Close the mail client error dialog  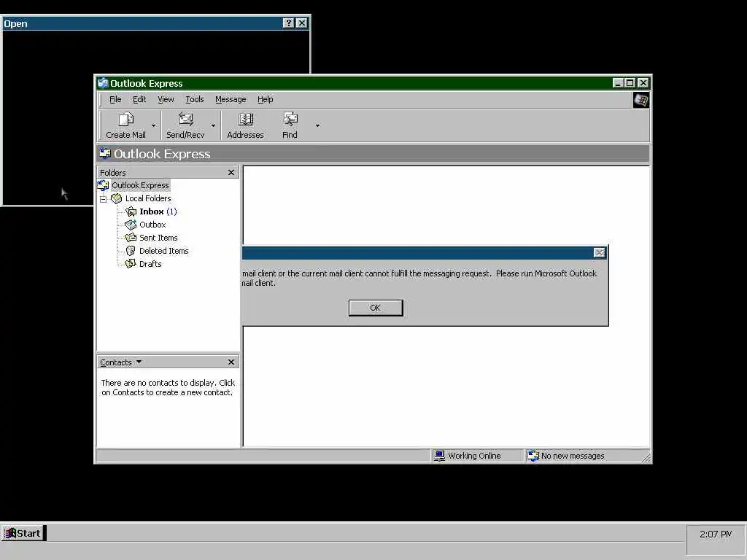point(600,253)
